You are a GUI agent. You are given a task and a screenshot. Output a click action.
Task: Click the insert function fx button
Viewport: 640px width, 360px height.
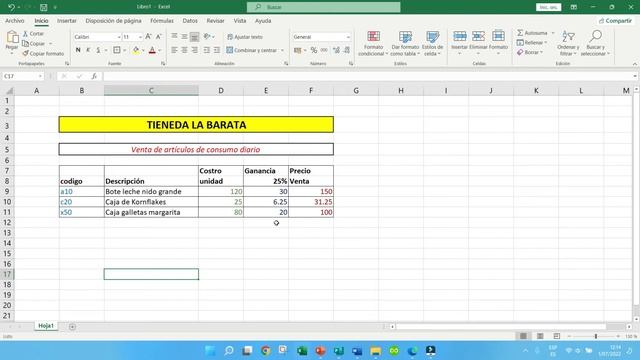point(94,76)
